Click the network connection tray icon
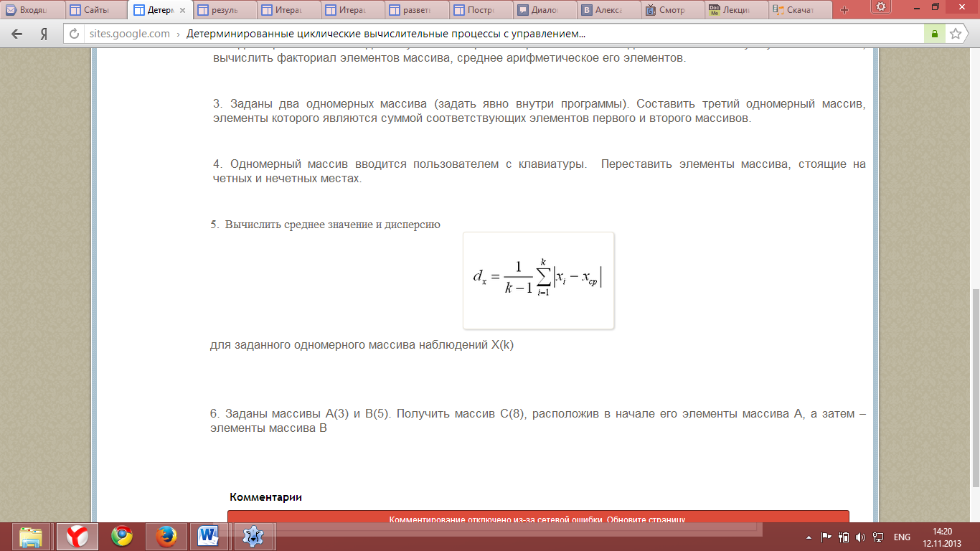 click(877, 537)
